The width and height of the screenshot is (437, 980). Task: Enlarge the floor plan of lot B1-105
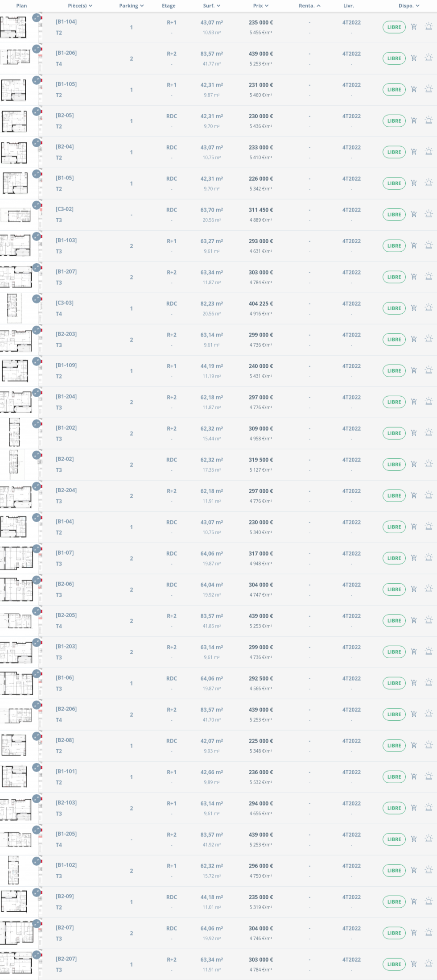pyautogui.click(x=37, y=80)
